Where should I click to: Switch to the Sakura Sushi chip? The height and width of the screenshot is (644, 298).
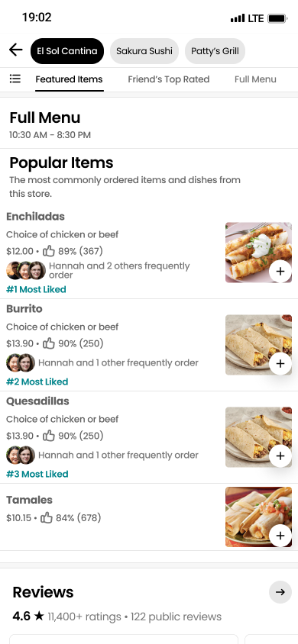click(144, 51)
